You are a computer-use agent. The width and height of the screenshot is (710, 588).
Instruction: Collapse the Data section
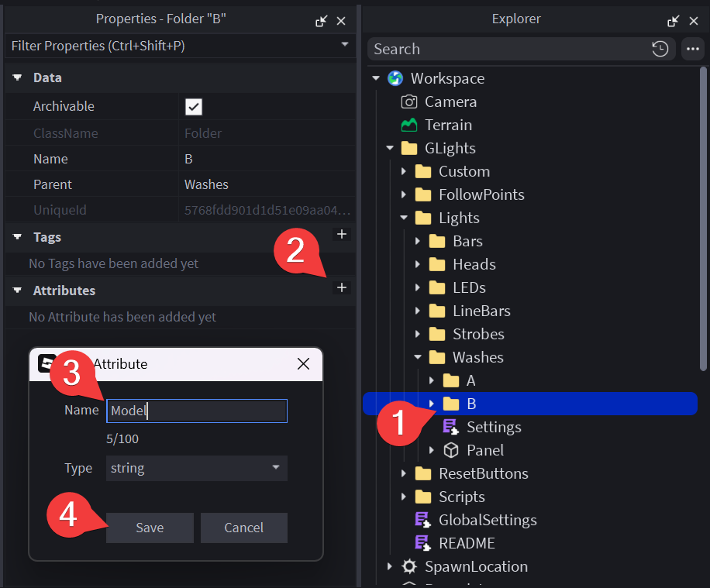pos(18,78)
